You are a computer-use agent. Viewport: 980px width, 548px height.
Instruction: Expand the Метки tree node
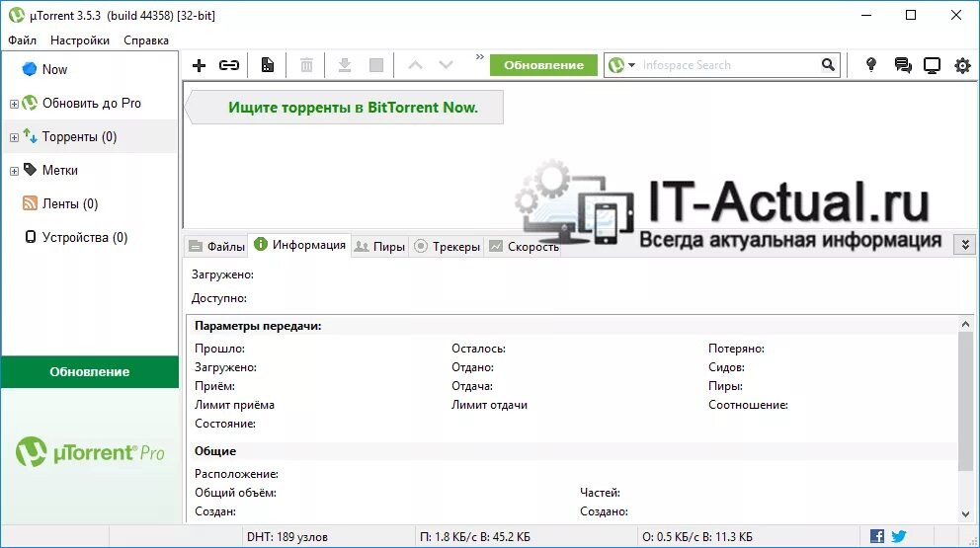click(x=14, y=171)
